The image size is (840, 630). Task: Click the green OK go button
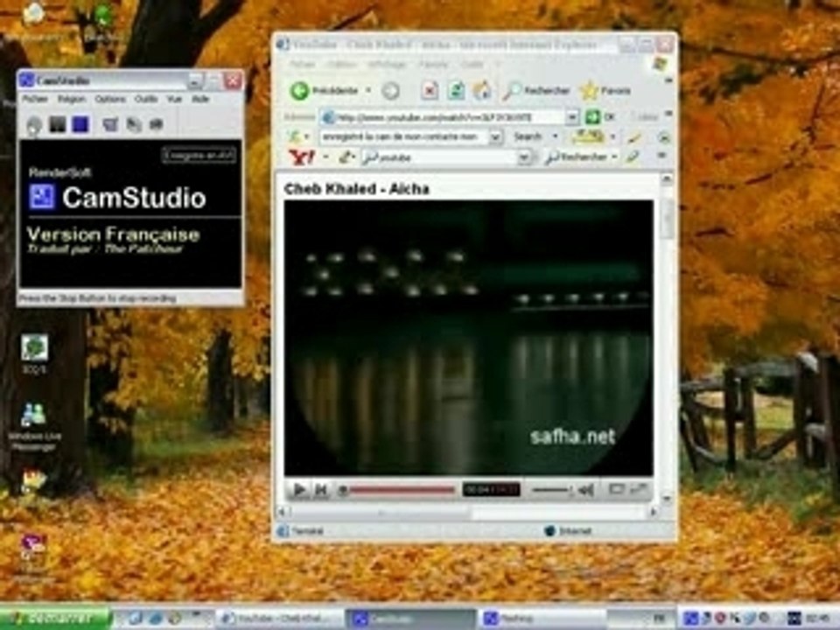[x=600, y=116]
